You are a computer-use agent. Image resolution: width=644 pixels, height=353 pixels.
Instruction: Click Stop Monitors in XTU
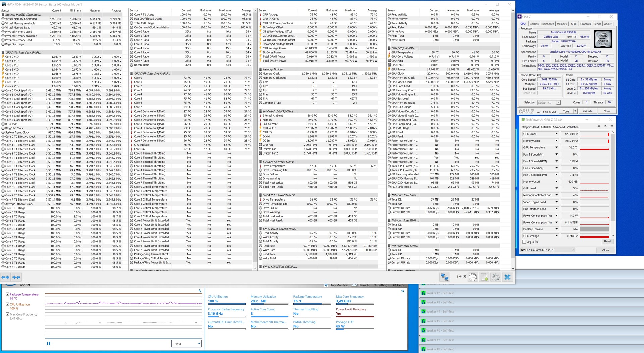coord(336,285)
